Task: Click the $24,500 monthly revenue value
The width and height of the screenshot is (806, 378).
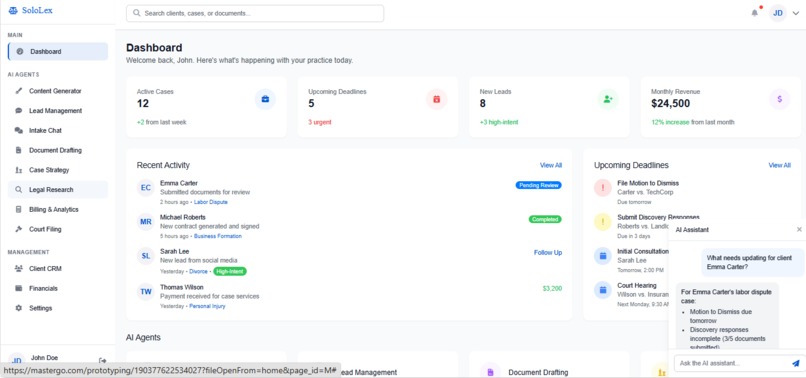Action: [670, 104]
